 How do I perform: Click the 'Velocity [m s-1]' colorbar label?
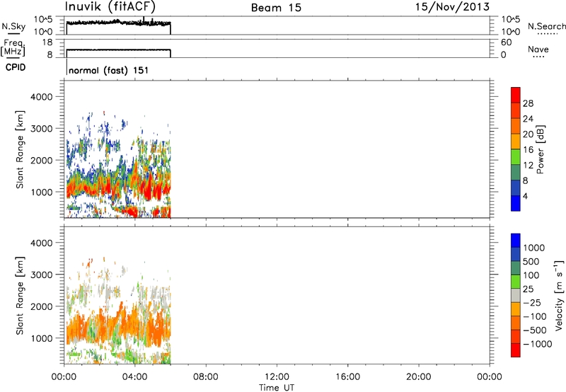[x=559, y=295]
